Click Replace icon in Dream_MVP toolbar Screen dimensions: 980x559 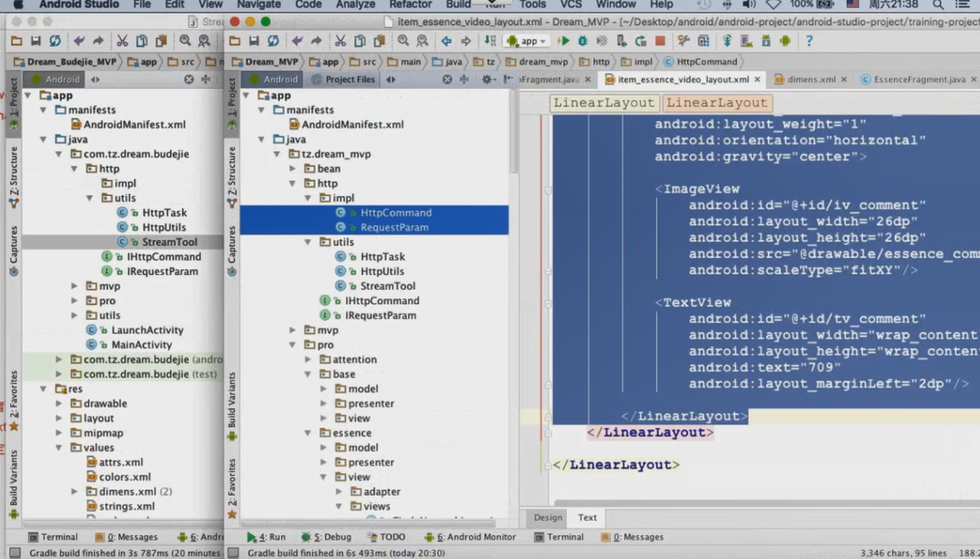coord(422,41)
